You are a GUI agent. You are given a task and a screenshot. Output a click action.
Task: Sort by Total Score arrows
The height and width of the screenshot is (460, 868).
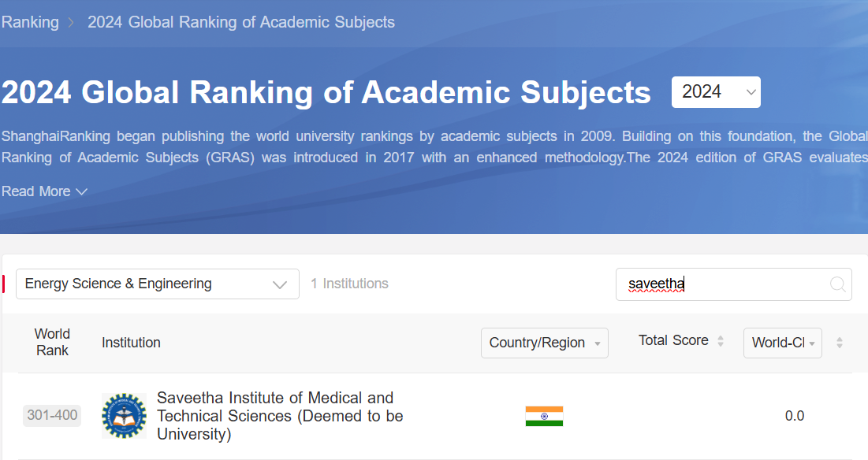point(720,341)
